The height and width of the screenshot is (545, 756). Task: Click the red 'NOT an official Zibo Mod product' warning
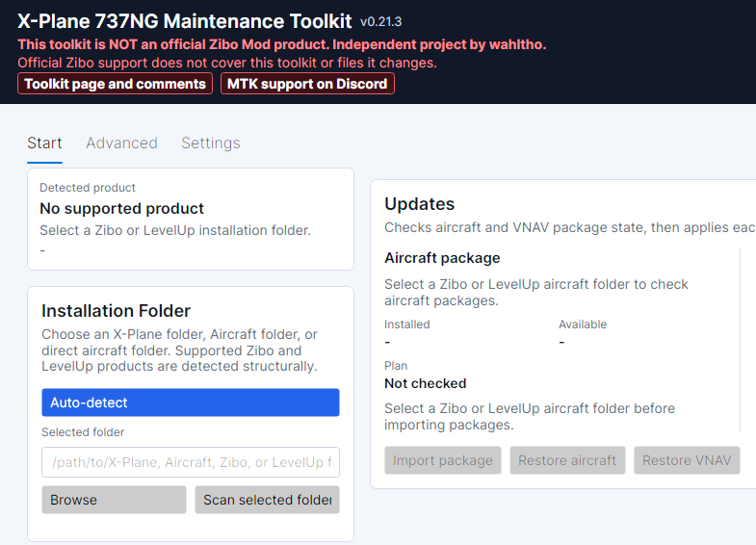[282, 44]
